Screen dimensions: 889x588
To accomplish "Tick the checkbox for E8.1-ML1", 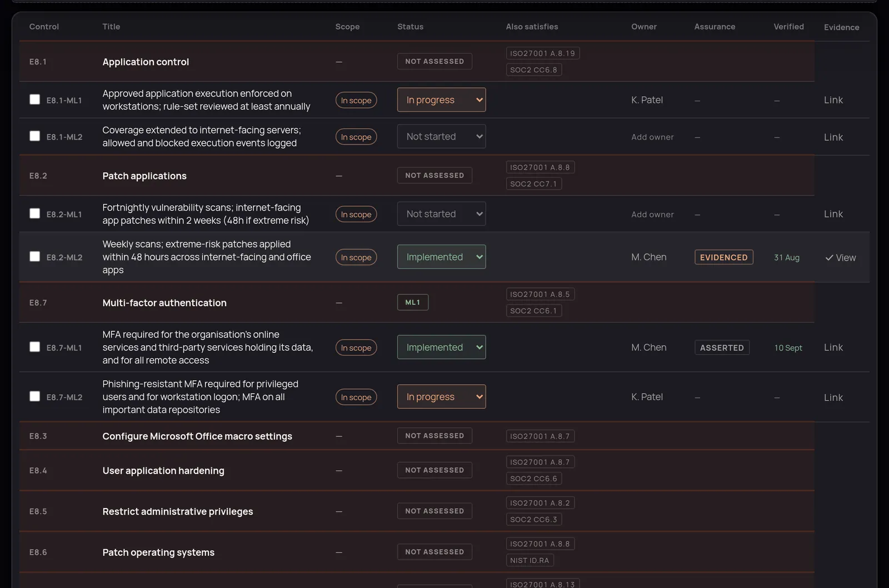I will [x=34, y=99].
